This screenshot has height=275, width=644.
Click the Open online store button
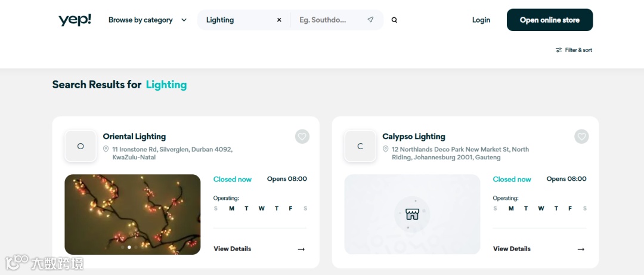[x=550, y=20]
